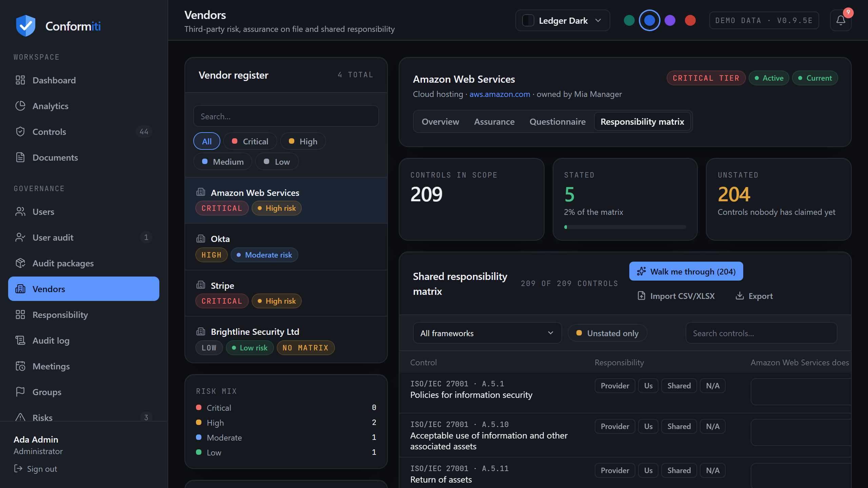Switch to the Overview tab

440,121
